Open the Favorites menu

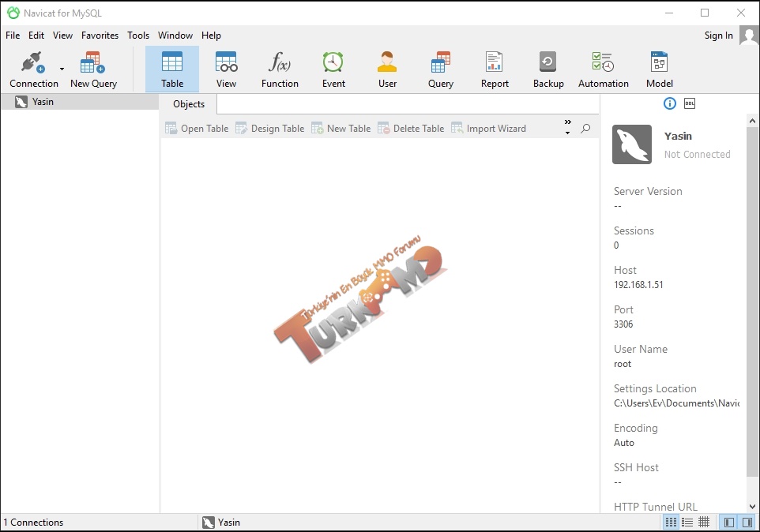pyautogui.click(x=100, y=36)
